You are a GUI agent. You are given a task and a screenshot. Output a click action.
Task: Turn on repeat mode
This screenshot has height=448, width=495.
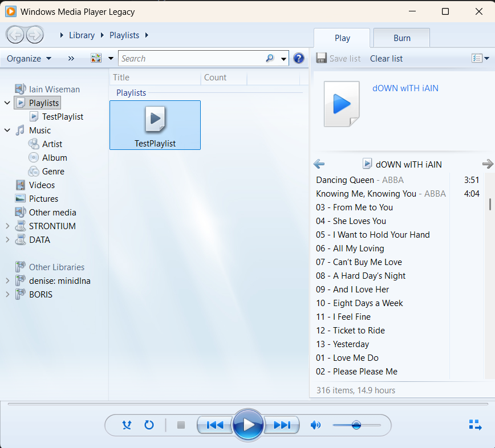[x=149, y=425]
